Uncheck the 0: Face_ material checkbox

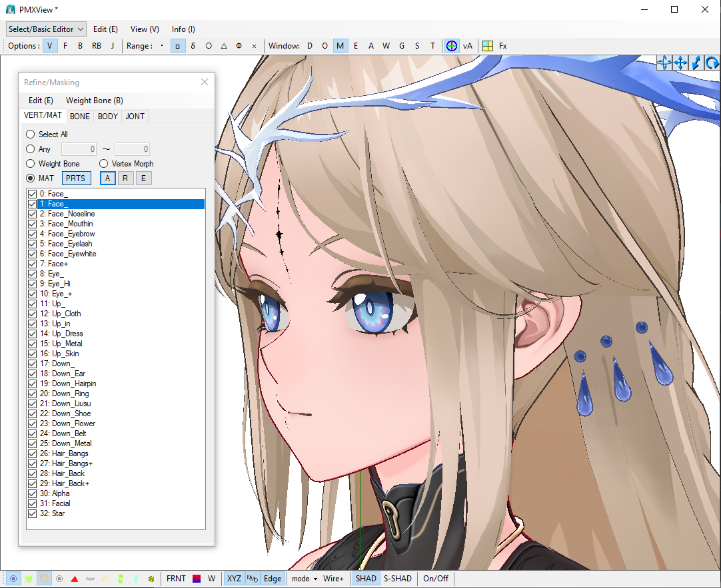(x=32, y=194)
